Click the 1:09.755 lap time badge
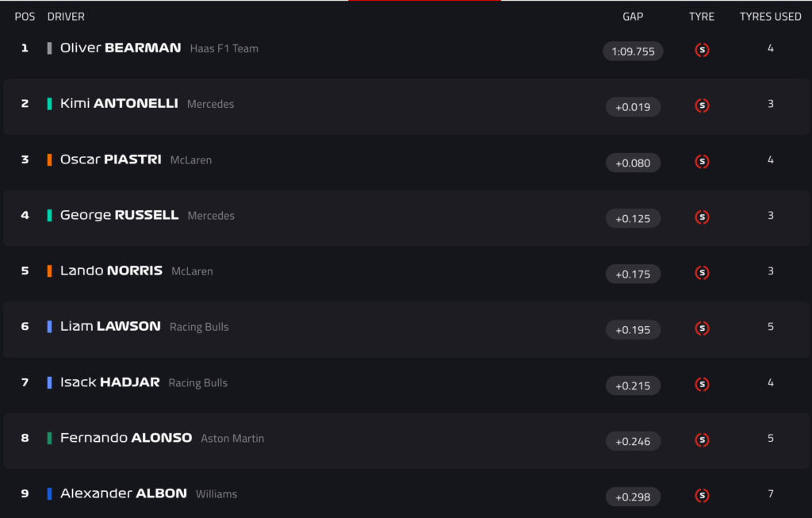The image size is (812, 518). coord(633,51)
